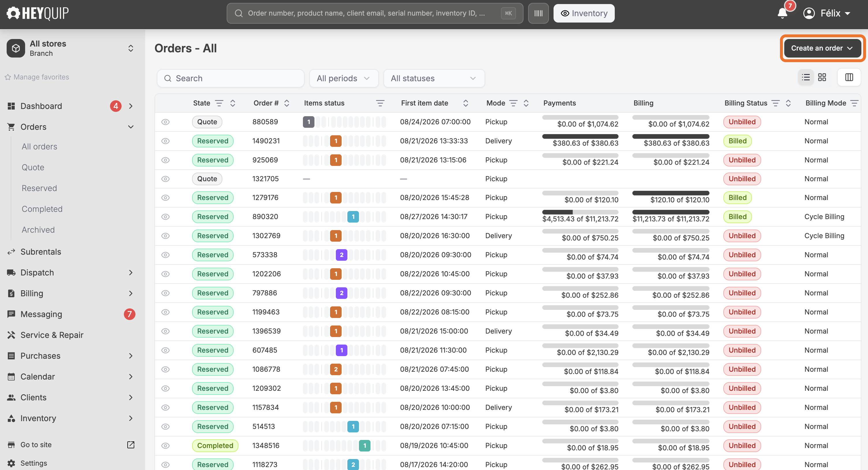The height and width of the screenshot is (470, 868).
Task: Toggle eye icon for order 880589
Action: [x=165, y=122]
